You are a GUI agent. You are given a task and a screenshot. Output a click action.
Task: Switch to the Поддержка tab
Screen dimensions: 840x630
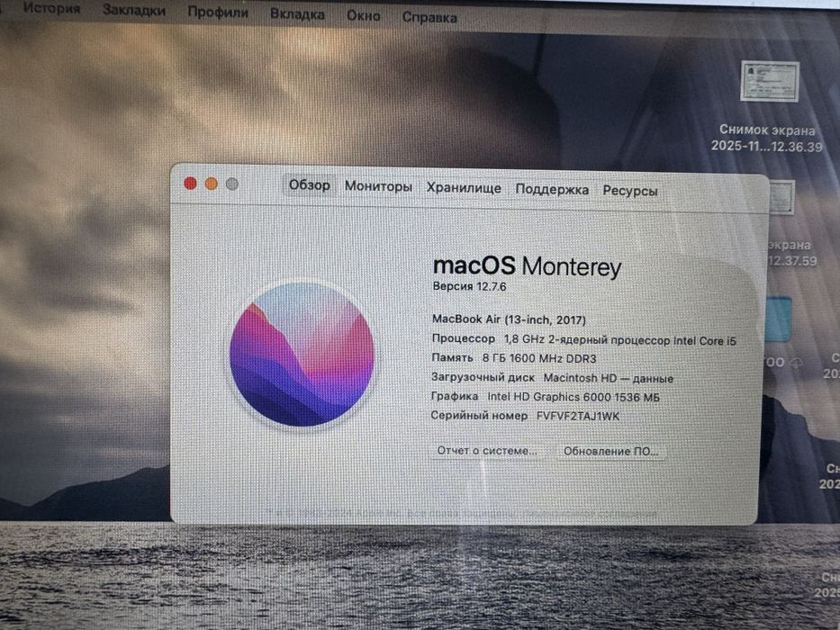[x=552, y=190]
